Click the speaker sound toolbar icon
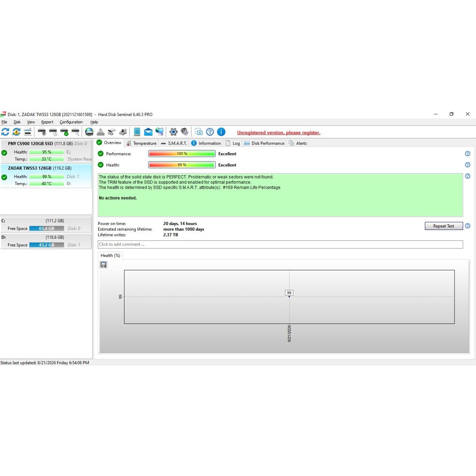The height and width of the screenshot is (476, 476). click(185, 132)
